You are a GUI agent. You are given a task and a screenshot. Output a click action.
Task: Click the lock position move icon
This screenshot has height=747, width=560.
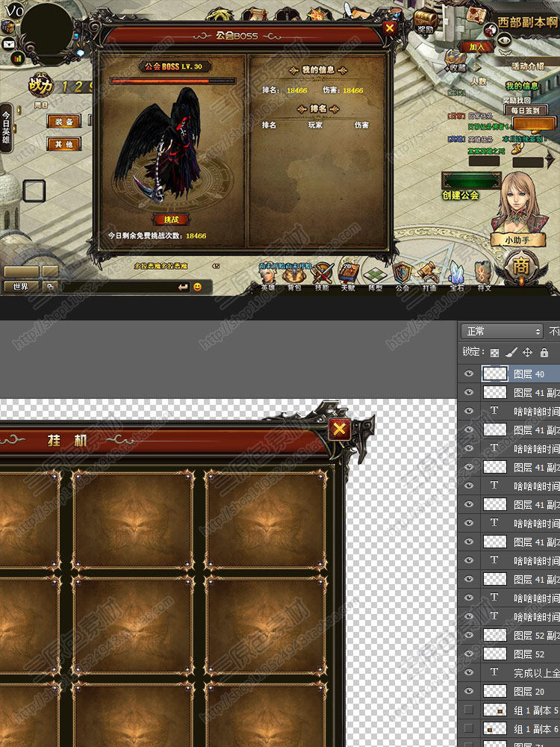pos(527,352)
